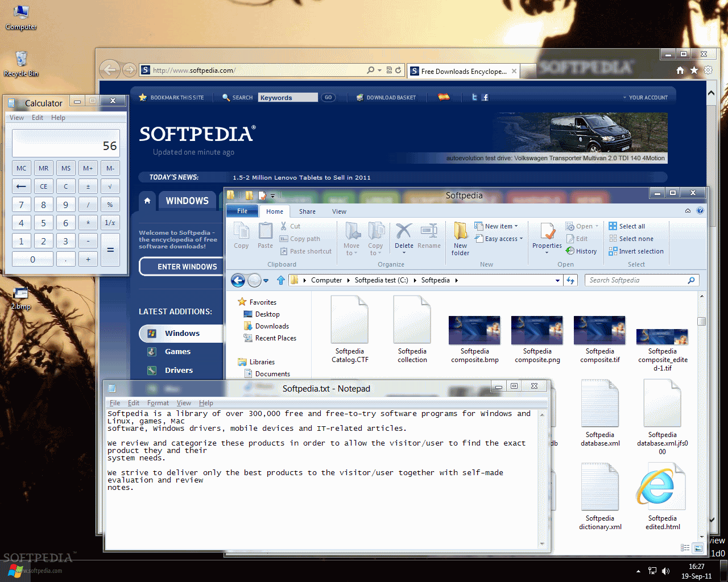Click Select all in ribbon
The width and height of the screenshot is (728, 582).
pos(627,226)
